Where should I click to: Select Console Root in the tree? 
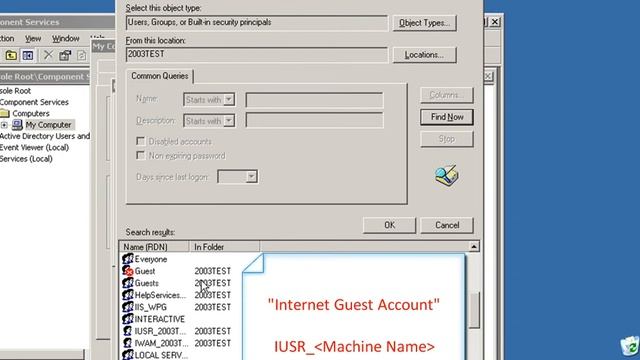16,91
